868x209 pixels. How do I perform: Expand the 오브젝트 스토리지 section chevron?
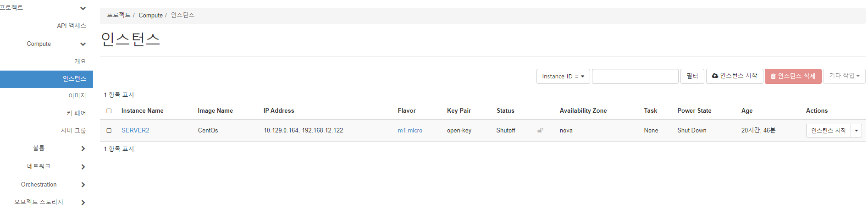tap(83, 202)
